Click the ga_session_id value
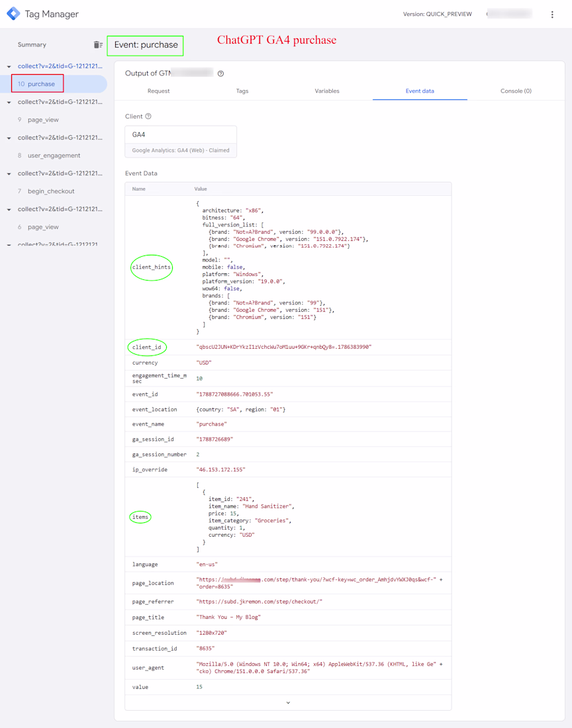 (x=215, y=439)
